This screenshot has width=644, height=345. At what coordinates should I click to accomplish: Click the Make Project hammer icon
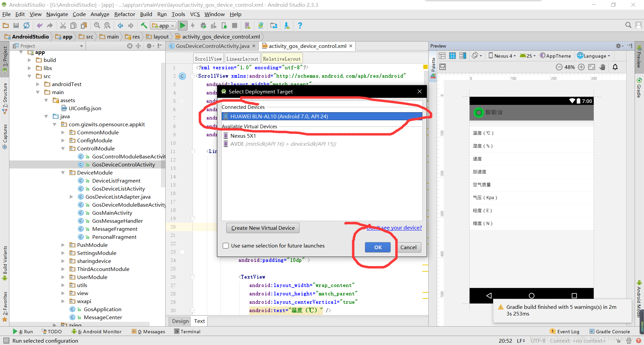144,25
